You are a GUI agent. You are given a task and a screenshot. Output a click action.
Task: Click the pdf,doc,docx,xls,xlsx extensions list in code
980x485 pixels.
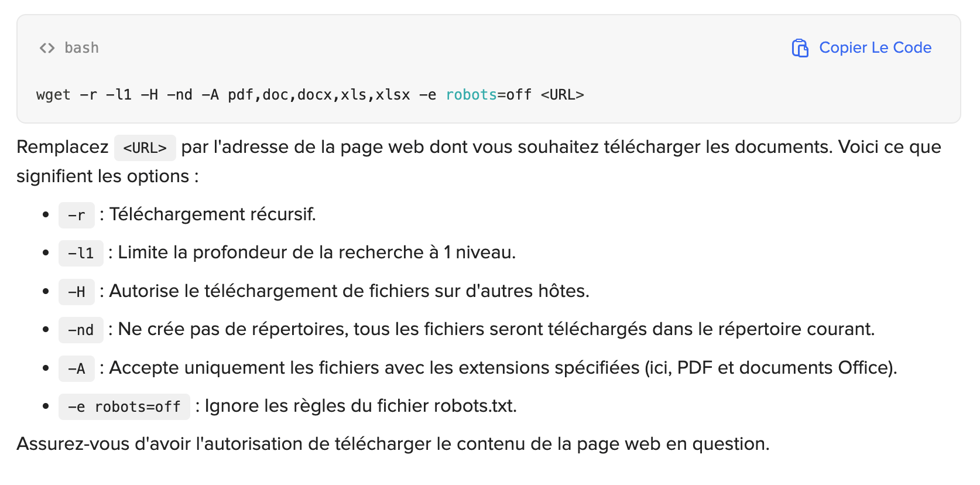pyautogui.click(x=318, y=95)
